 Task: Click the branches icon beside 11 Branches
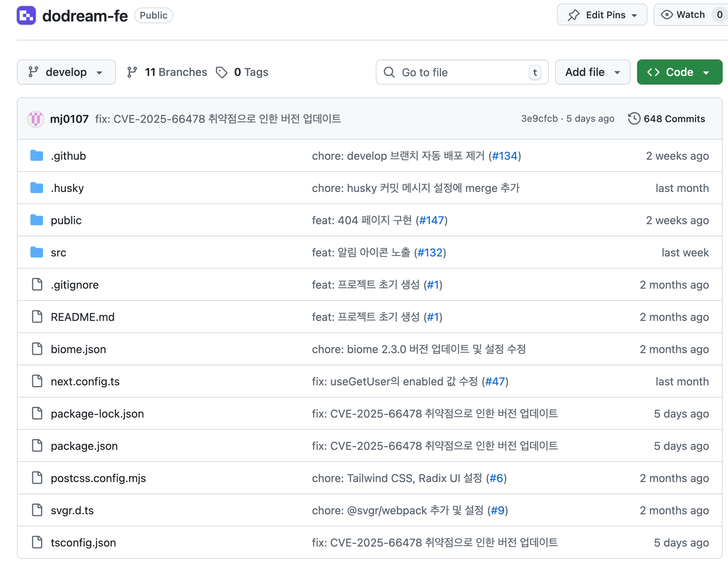pyautogui.click(x=132, y=72)
